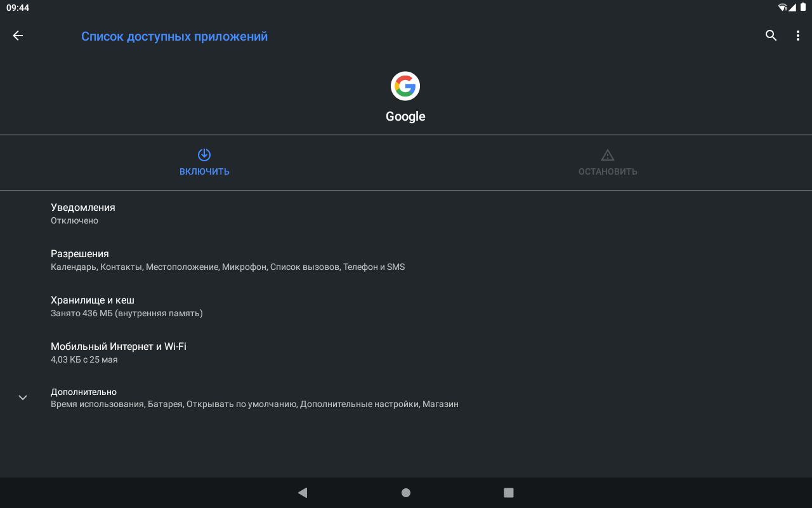Tap the Wi-Fi status bar icon
This screenshot has height=508, width=812.
[x=783, y=8]
